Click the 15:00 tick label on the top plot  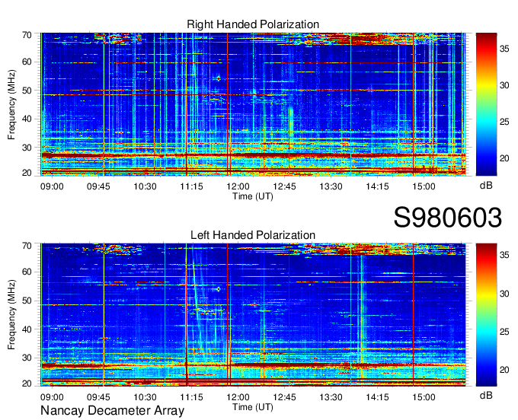pyautogui.click(x=424, y=186)
